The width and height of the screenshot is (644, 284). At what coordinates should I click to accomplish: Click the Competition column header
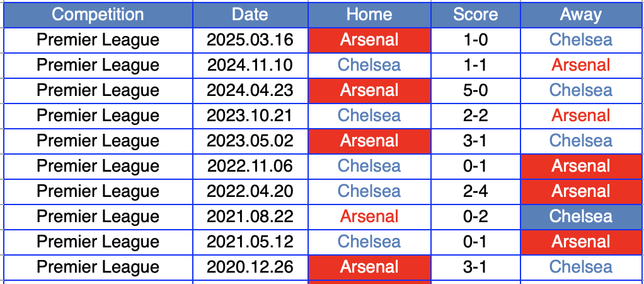click(98, 15)
